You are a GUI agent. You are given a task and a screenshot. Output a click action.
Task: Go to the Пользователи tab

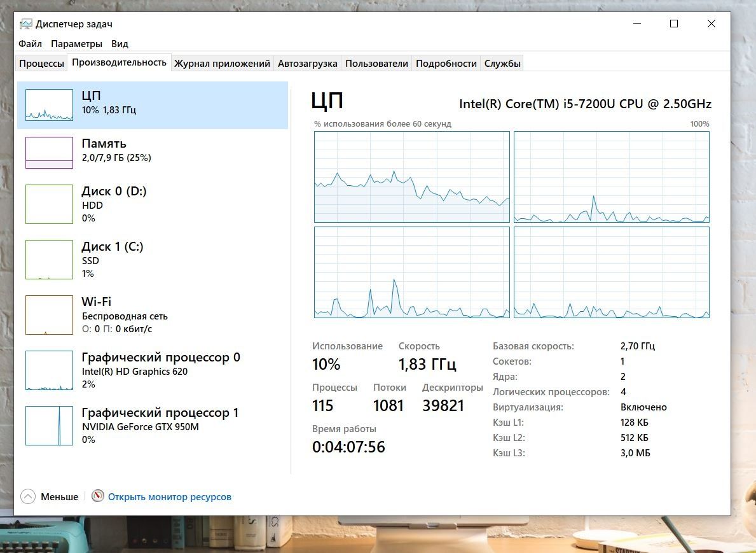point(376,64)
